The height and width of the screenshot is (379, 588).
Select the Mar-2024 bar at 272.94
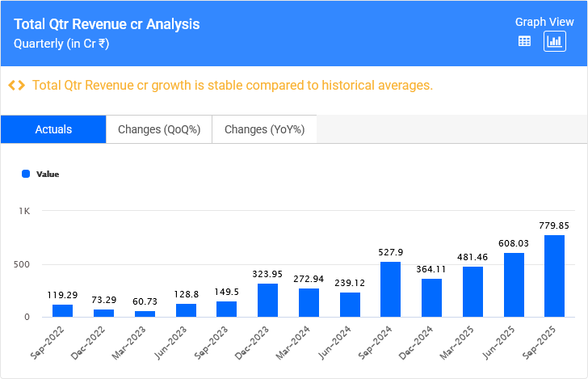coord(309,302)
